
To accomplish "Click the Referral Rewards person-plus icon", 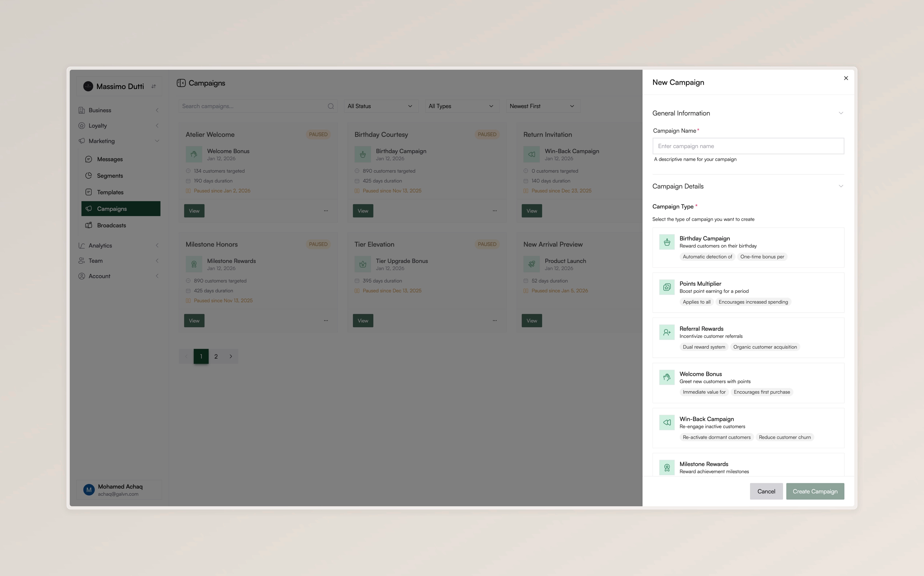I will coord(666,332).
